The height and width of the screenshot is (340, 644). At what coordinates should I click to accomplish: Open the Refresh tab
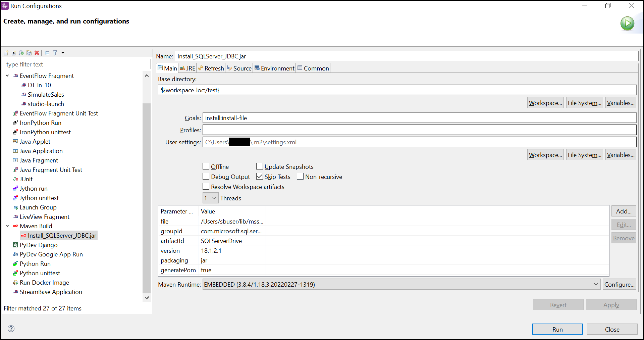pos(211,68)
